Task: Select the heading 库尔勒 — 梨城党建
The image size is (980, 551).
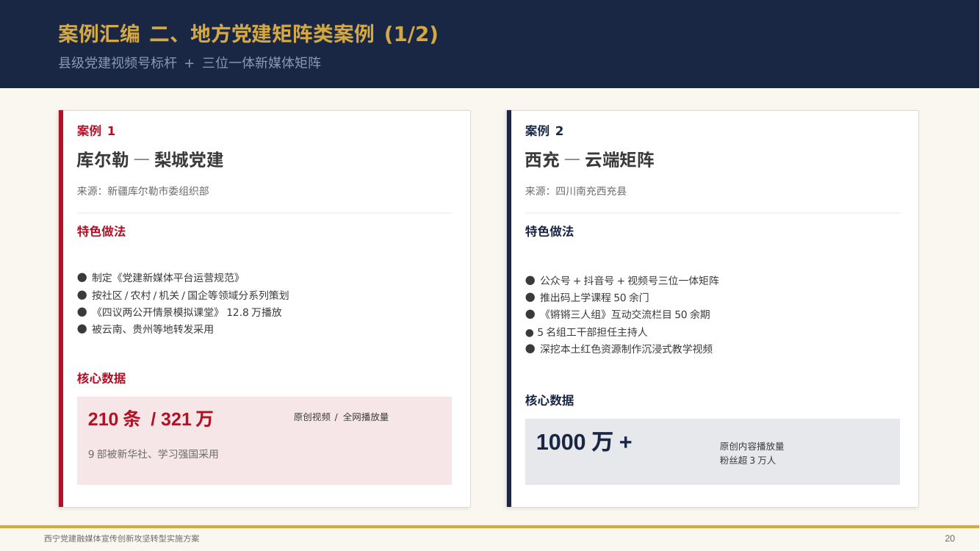Action: [x=150, y=160]
